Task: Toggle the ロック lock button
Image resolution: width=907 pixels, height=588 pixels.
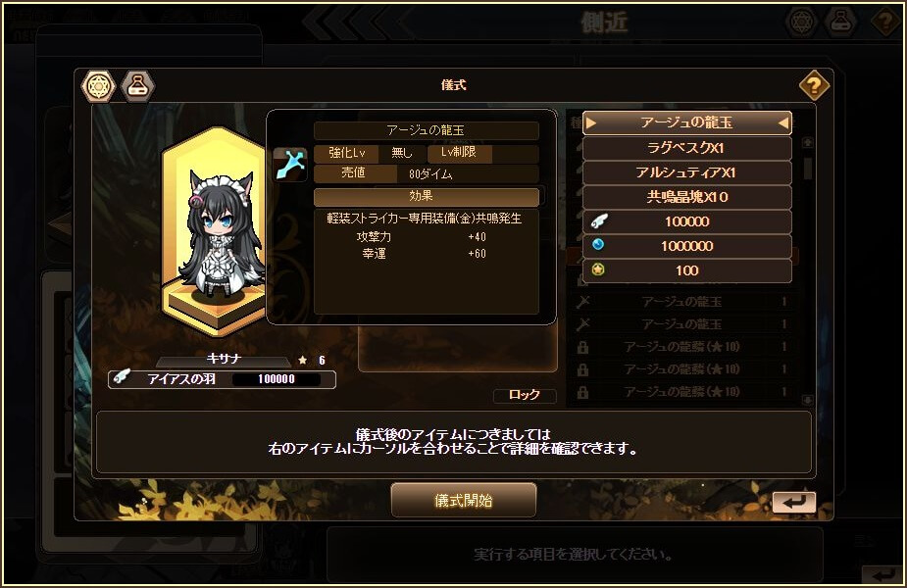Action: (x=525, y=395)
